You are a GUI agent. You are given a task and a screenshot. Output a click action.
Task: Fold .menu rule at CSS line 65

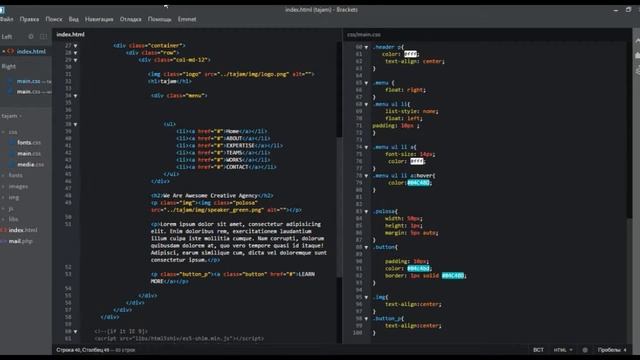click(x=366, y=83)
